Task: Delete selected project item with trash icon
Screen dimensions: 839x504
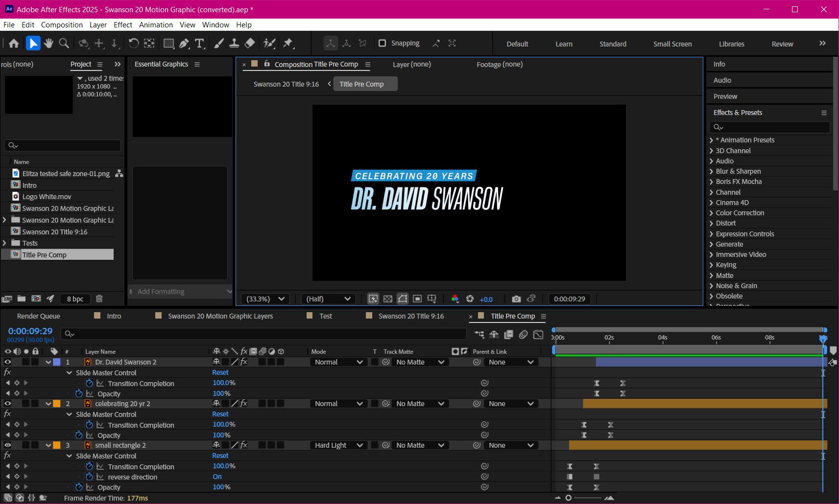Action: [99, 298]
